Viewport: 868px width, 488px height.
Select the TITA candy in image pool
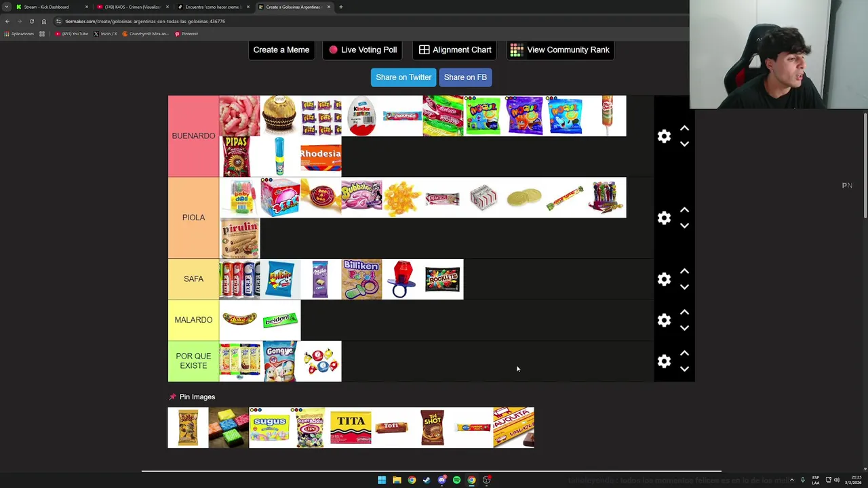click(351, 428)
